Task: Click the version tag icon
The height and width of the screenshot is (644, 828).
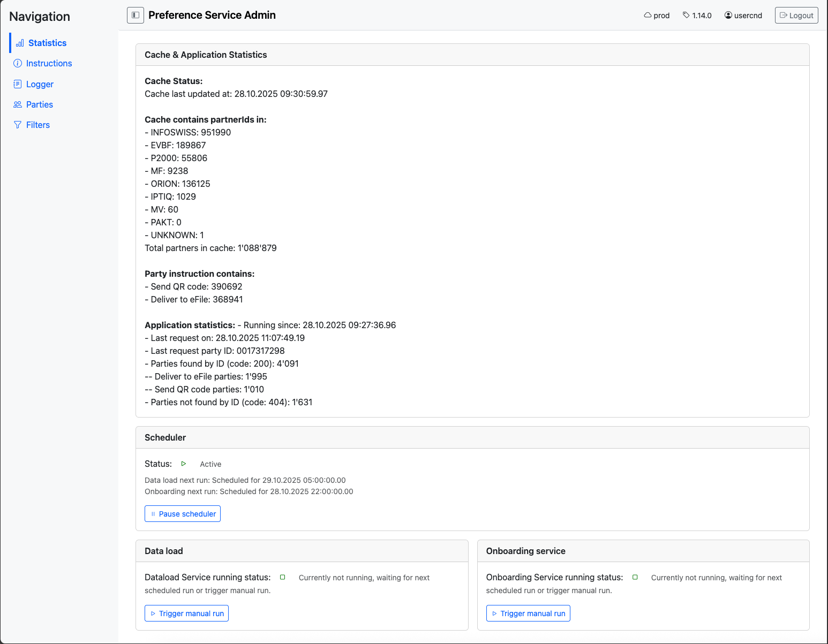Action: pyautogui.click(x=686, y=16)
